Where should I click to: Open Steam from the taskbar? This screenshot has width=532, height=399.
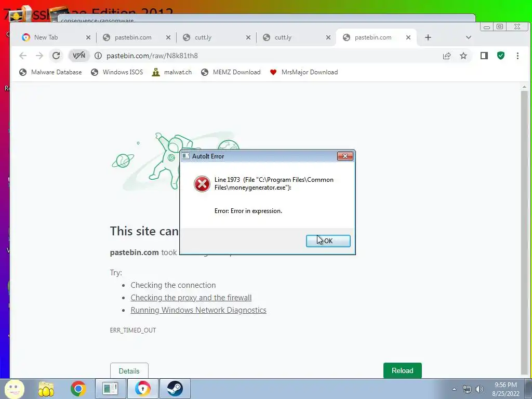tap(175, 389)
